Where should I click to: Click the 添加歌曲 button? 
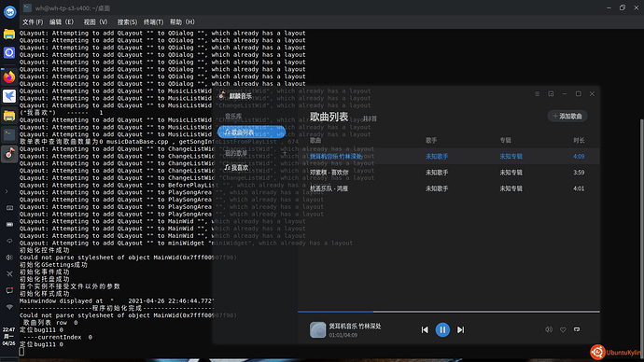click(567, 116)
